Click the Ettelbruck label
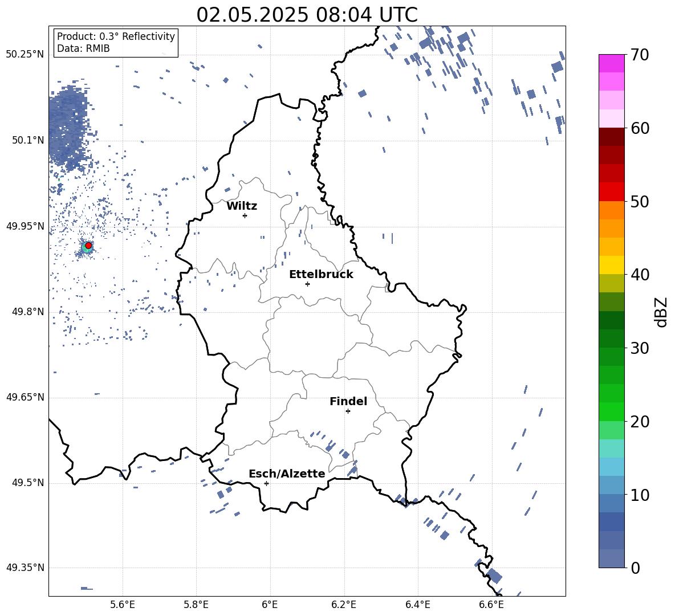The width and height of the screenshot is (675, 616). pos(321,275)
